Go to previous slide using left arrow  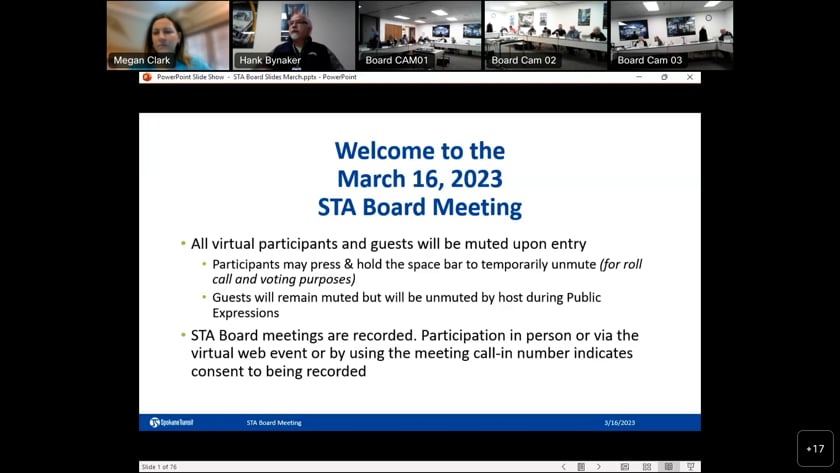tap(564, 467)
